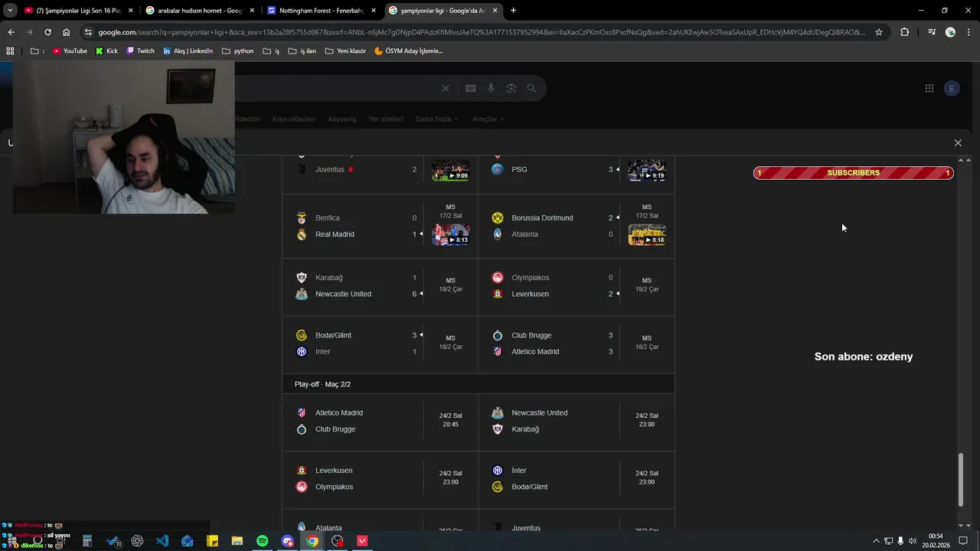The image size is (980, 551).
Task: Open Discord from the taskbar
Action: (288, 541)
